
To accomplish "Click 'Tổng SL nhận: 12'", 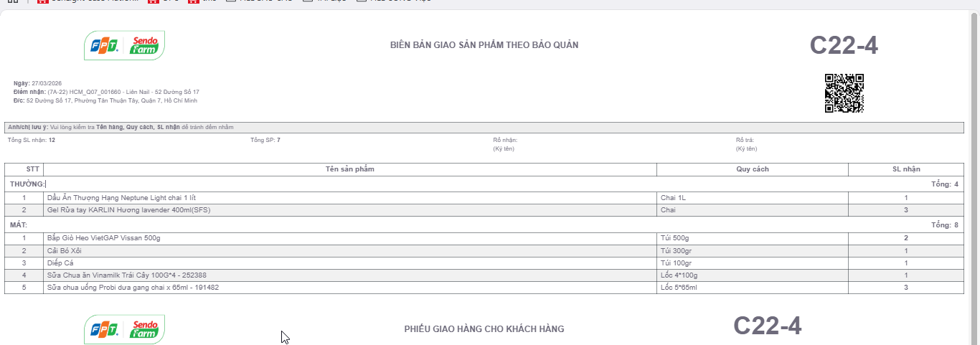I will tap(32, 140).
